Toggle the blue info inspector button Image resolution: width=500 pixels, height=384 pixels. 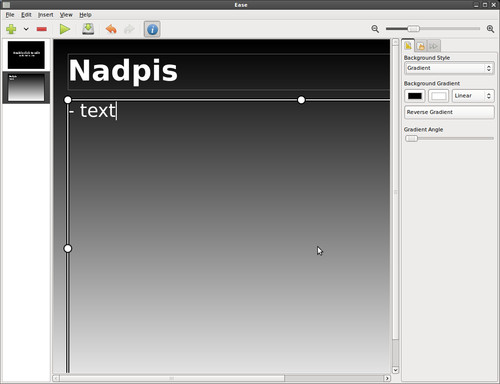(152, 29)
